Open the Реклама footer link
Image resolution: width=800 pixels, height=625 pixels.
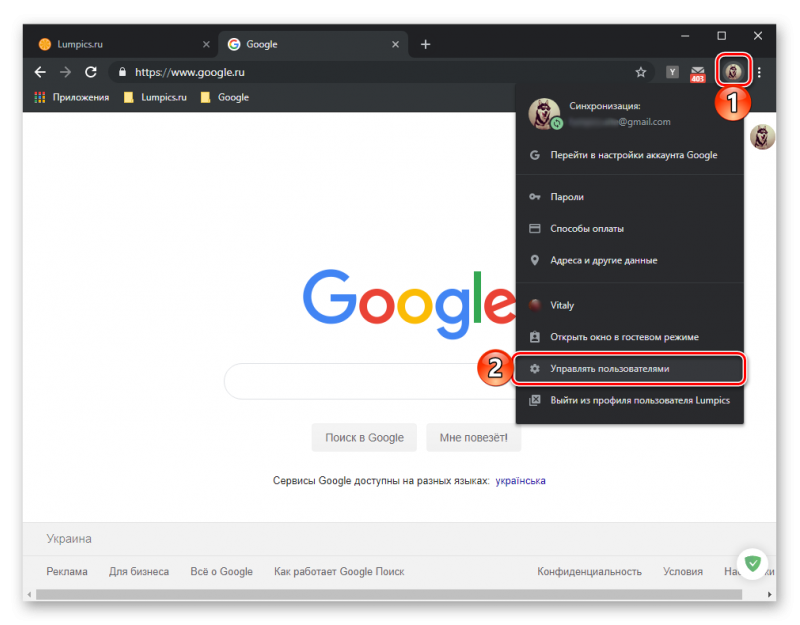(x=67, y=571)
